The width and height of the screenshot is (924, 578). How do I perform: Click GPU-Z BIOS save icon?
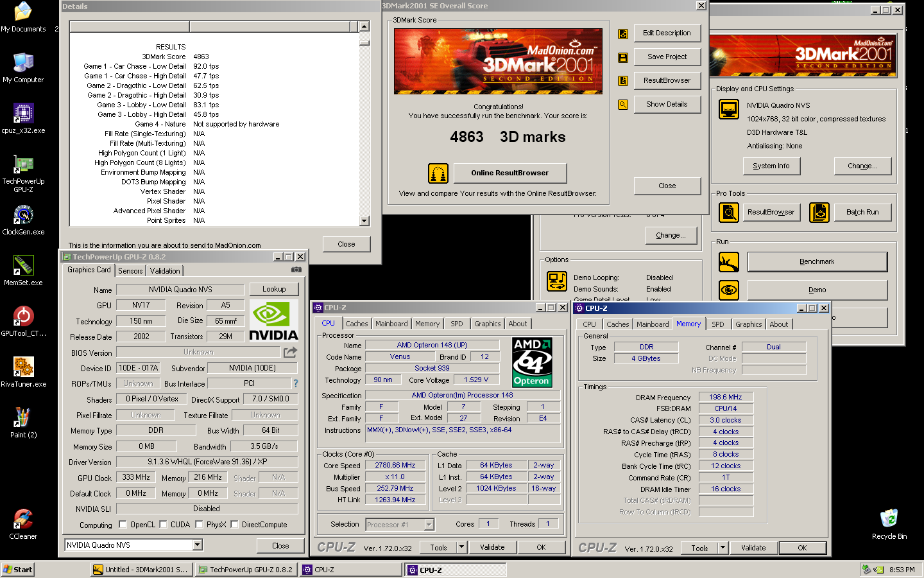[291, 352]
